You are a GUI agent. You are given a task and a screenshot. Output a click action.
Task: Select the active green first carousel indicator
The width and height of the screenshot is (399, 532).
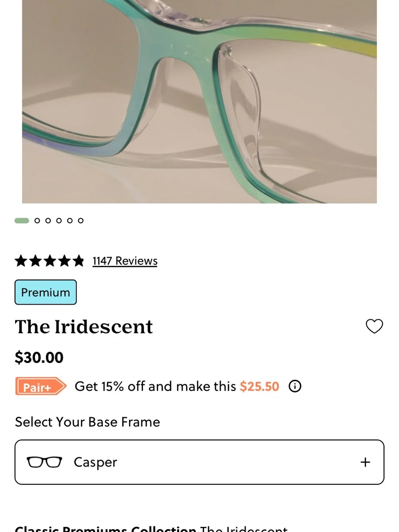pos(22,221)
